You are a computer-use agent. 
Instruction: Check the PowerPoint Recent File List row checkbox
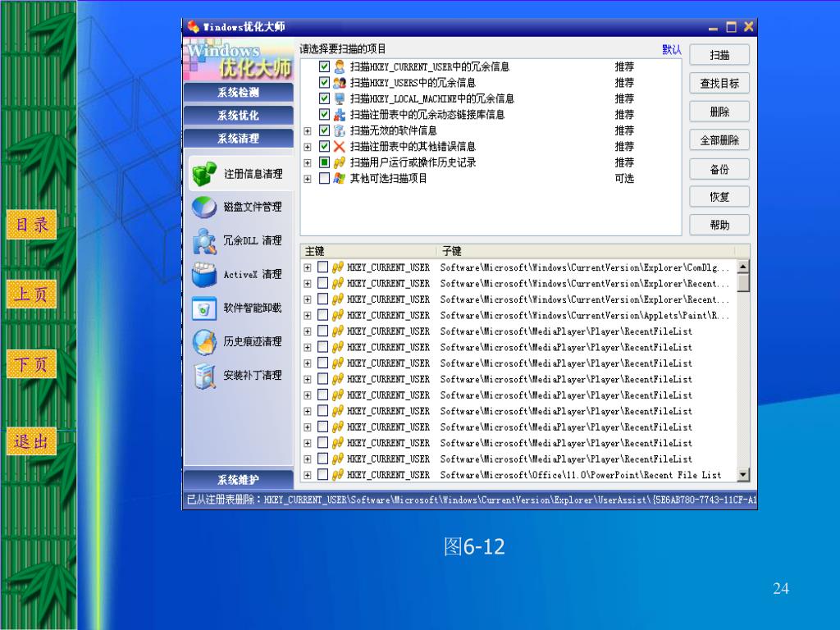[x=322, y=474]
